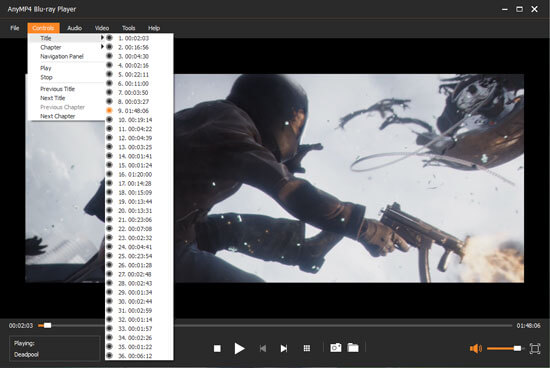Skip ahead with the next-track icon
This screenshot has height=368, width=550.
pos(284,348)
